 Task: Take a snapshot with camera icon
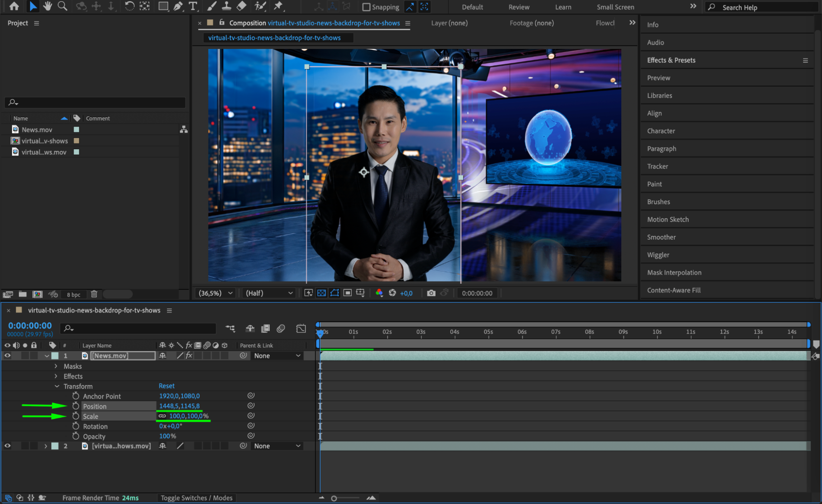(431, 293)
